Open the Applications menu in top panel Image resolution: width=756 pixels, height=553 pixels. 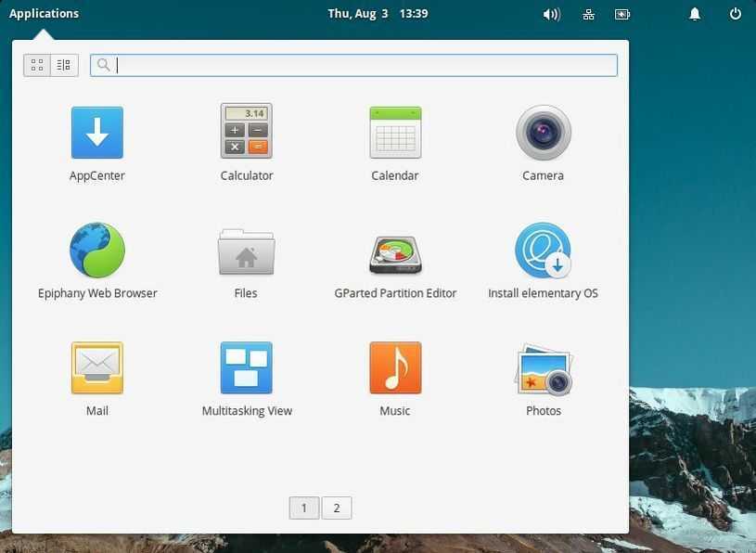[44, 14]
